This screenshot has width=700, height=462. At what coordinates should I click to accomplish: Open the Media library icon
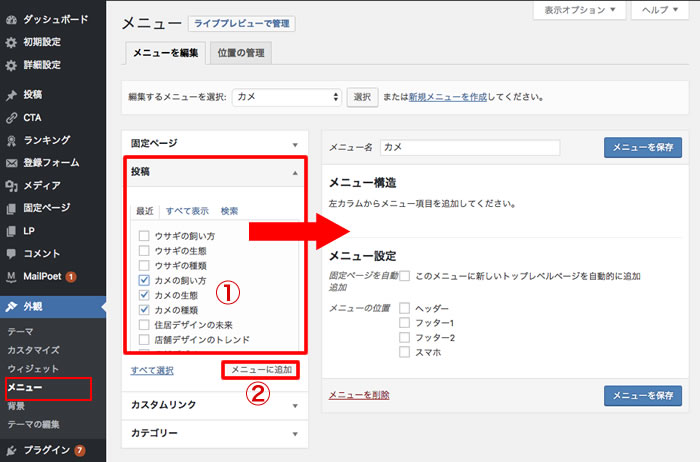pos(11,185)
